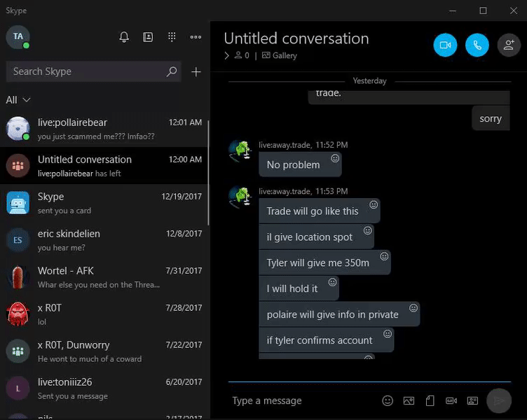The width and height of the screenshot is (527, 420).
Task: Open the dial pad grid icon
Action: coord(172,37)
